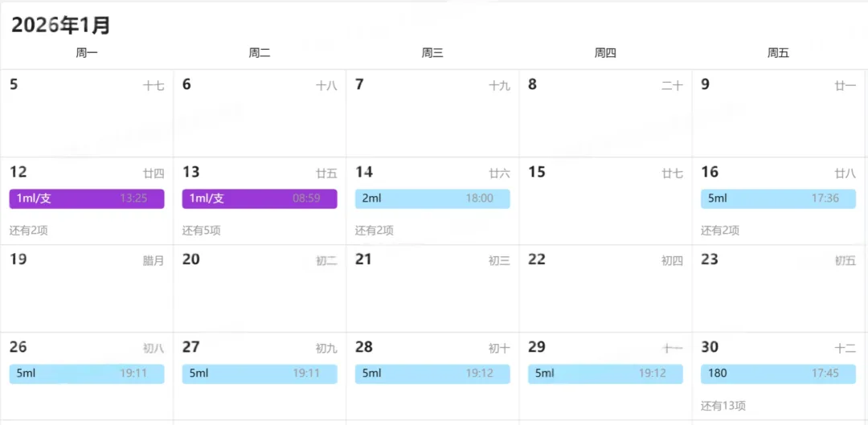This screenshot has height=425, width=868.
Task: Open the 1ml/支 event at 13:25
Action: coord(87,198)
